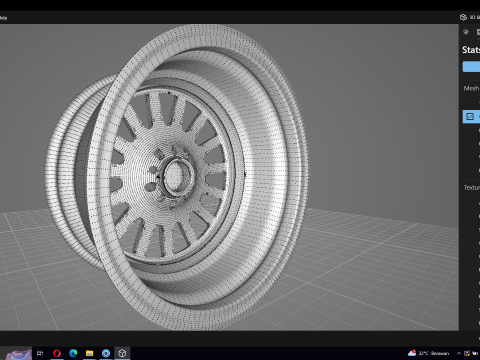Open the Help menu

click(3, 18)
